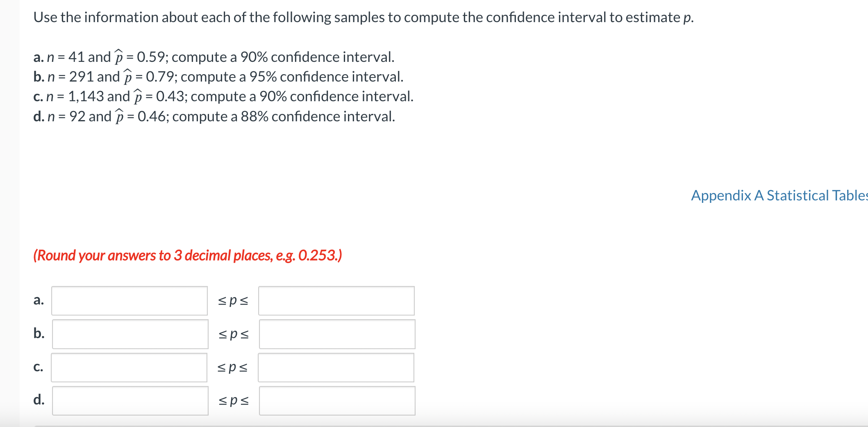The image size is (868, 427).
Task: Click the label c beside third answer row
Action: pos(38,367)
